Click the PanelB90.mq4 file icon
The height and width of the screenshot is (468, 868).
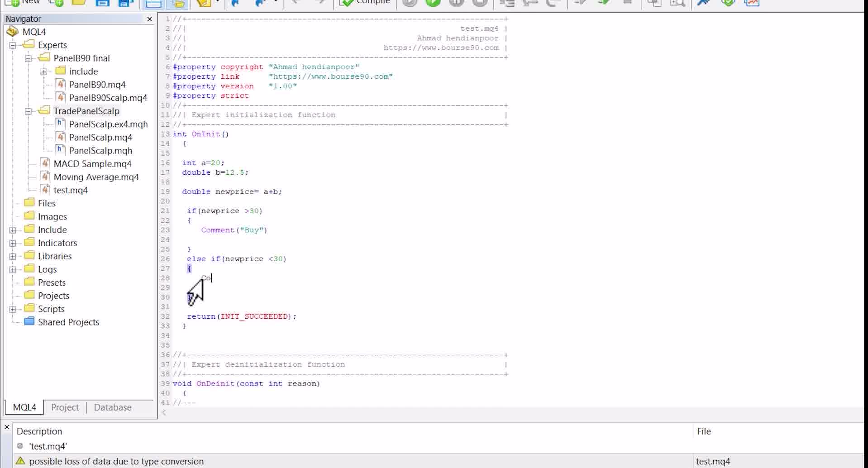(61, 84)
